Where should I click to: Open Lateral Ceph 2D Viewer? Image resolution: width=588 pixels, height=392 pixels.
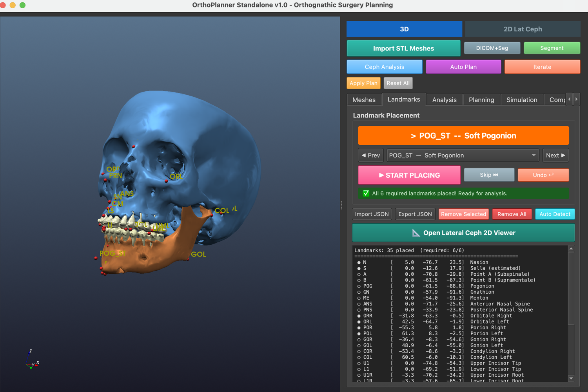coord(463,233)
